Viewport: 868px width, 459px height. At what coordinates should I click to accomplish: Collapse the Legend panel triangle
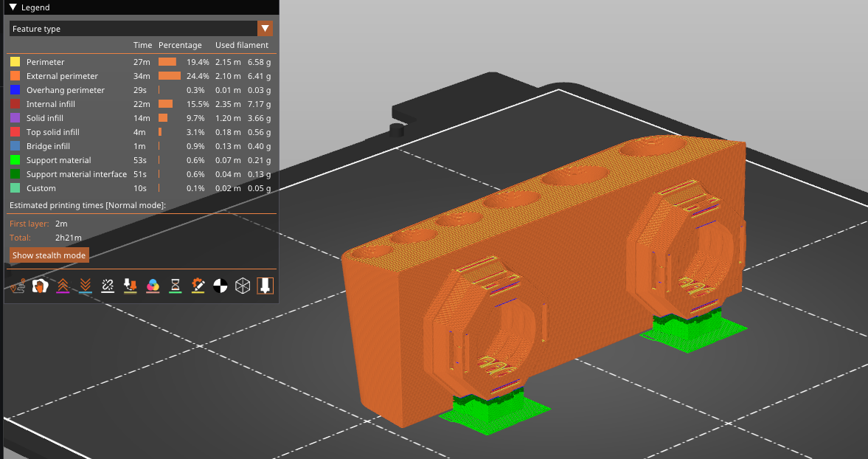[13, 7]
